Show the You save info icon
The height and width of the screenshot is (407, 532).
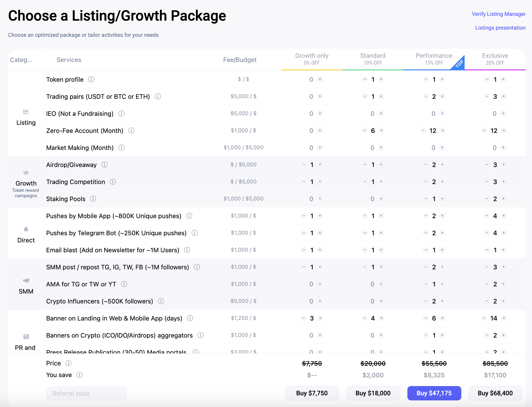(x=79, y=375)
